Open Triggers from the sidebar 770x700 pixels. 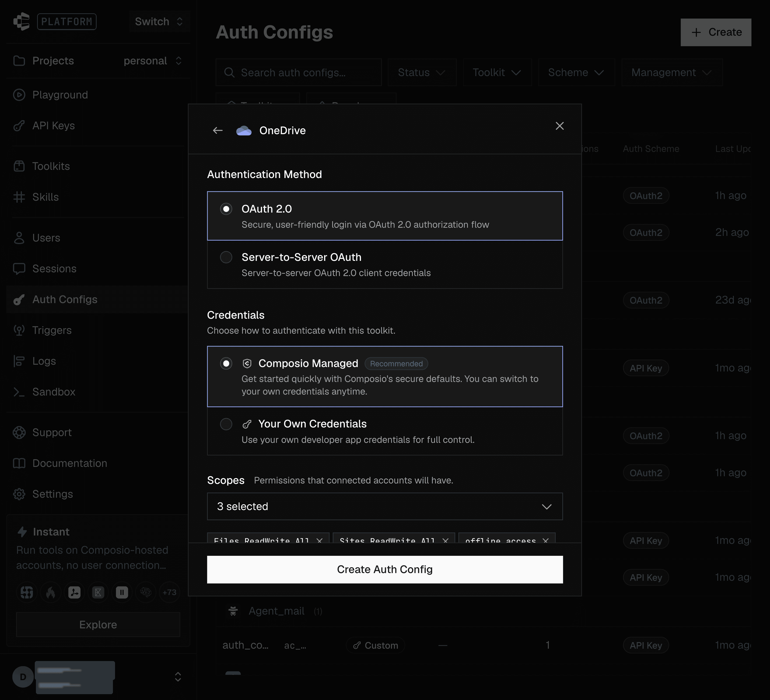98,330
